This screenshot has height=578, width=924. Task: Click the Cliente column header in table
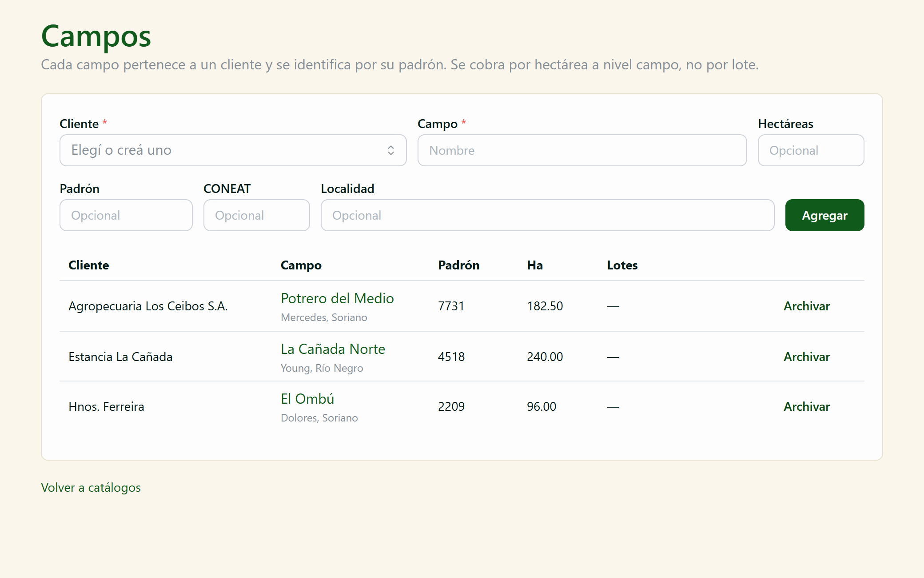[x=88, y=265]
